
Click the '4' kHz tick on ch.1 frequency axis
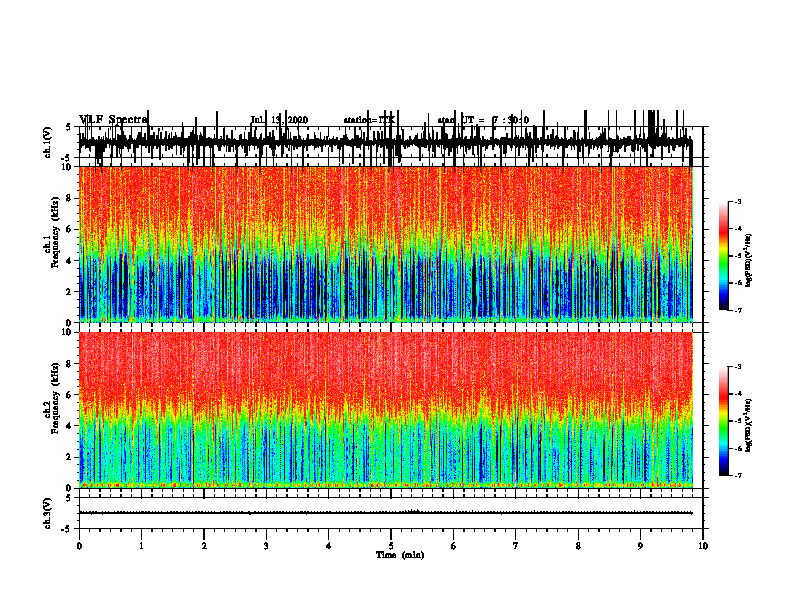click(70, 261)
